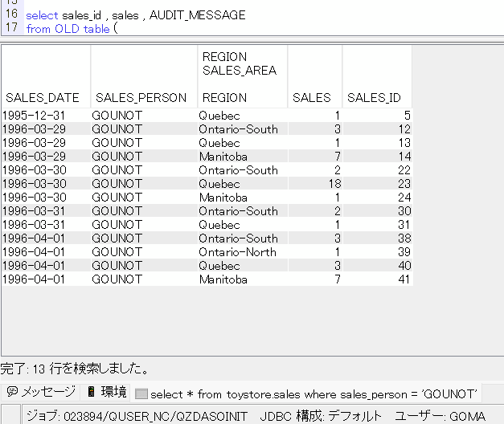Select the SALES cell in SALES_ID 14 row
The width and height of the screenshot is (504, 424).
[314, 156]
